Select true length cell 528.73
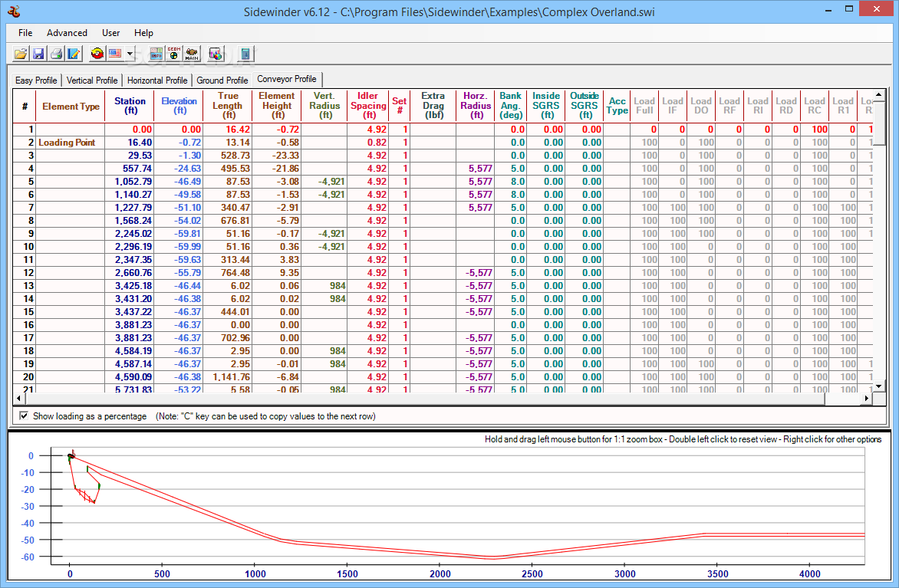Screen dimensions: 899x588 pos(228,156)
